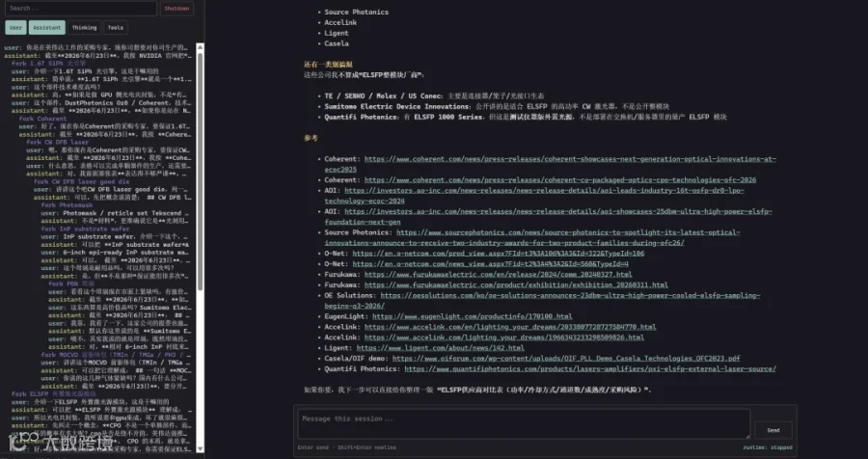This screenshot has width=868, height=459.
Task: Select user row 'Photomask / reticle set Tekscend'
Action: (x=115, y=213)
